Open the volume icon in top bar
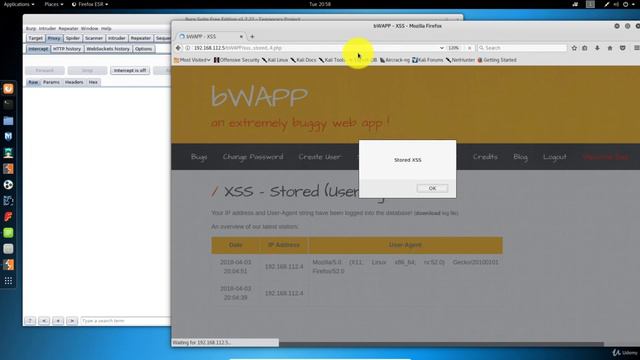 (616, 4)
